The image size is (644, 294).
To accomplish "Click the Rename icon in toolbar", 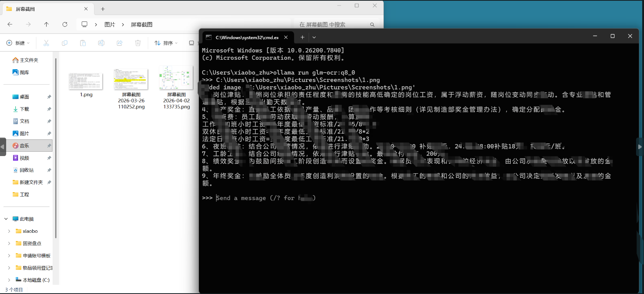I will click(x=101, y=43).
